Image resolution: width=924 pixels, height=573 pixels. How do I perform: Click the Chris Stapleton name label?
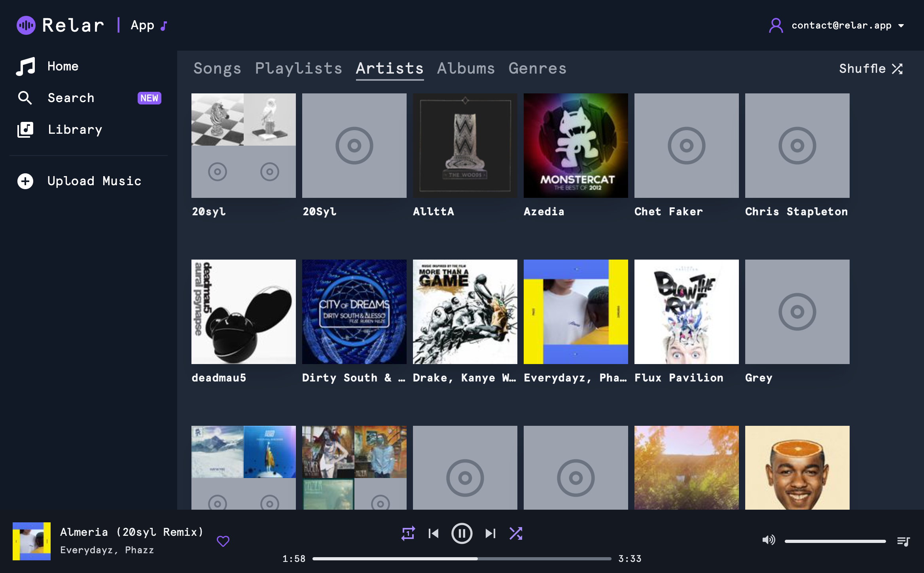pyautogui.click(x=797, y=212)
